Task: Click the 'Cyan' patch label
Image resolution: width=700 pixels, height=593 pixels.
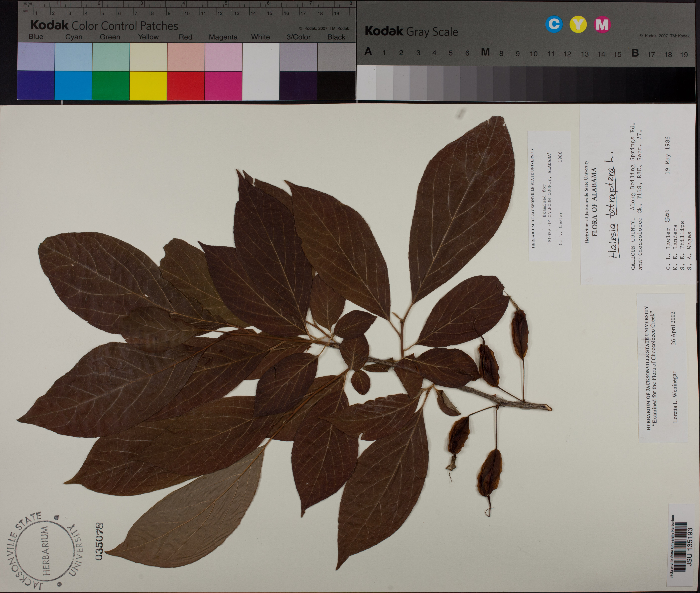Action: point(74,37)
